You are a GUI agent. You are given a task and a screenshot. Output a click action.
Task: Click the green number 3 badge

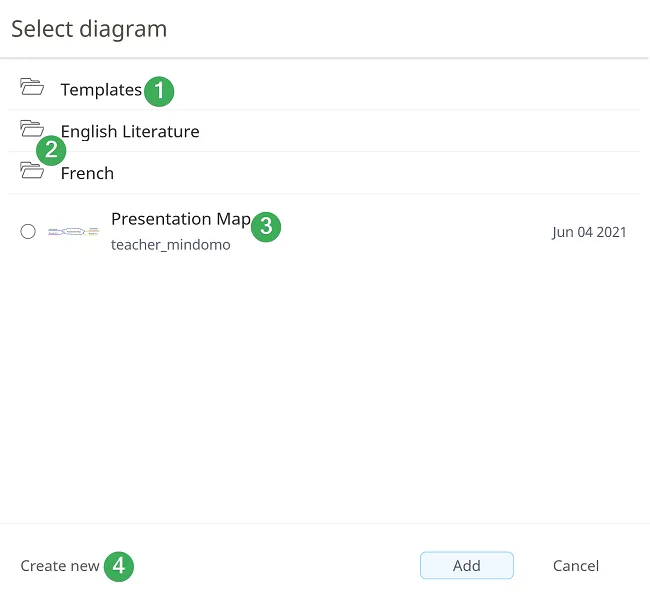(x=265, y=226)
